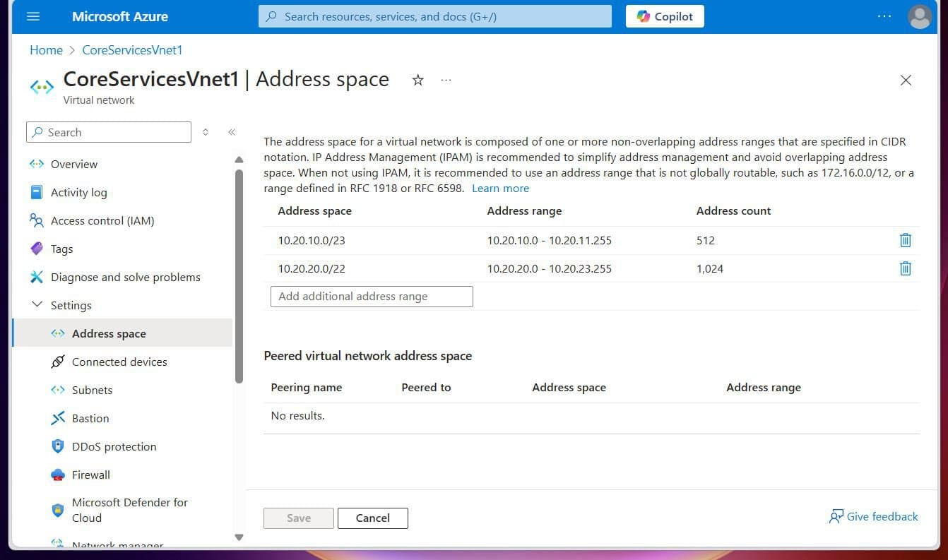Image resolution: width=948 pixels, height=560 pixels.
Task: Delete the 10.20.20.0/22 address range
Action: coord(905,268)
